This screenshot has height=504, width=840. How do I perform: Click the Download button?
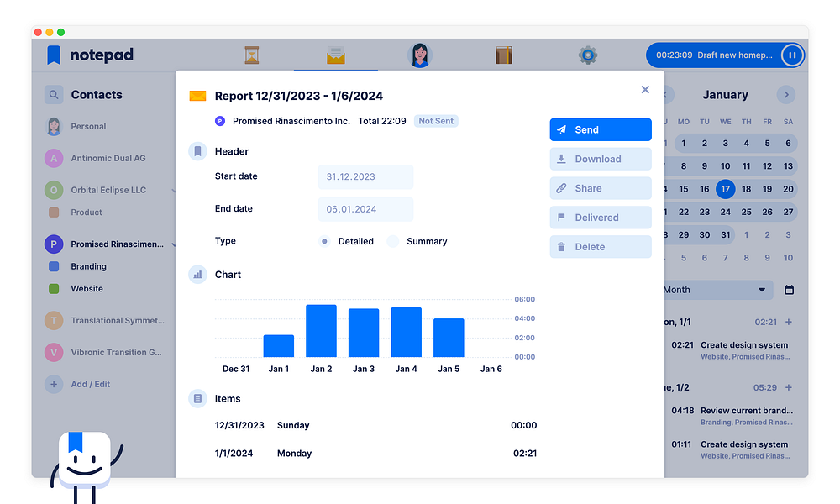601,159
